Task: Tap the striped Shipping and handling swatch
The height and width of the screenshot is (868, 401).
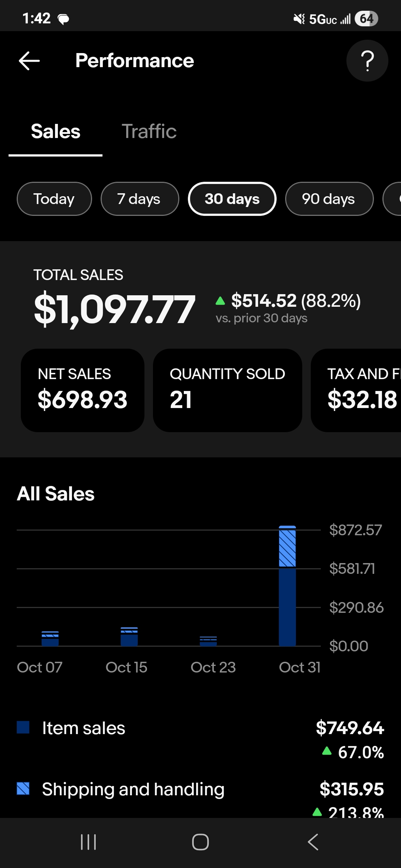Action: pos(23,789)
